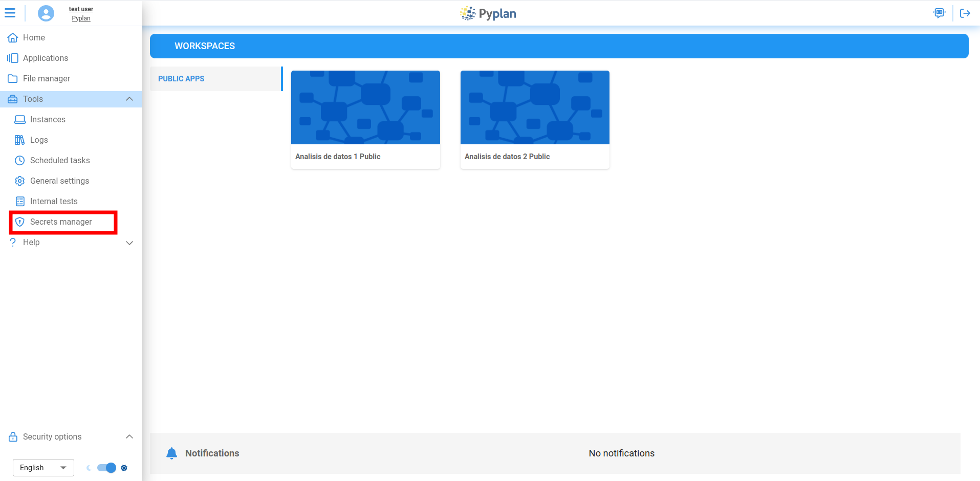Collapse the Security options section
The image size is (980, 481).
click(x=129, y=437)
